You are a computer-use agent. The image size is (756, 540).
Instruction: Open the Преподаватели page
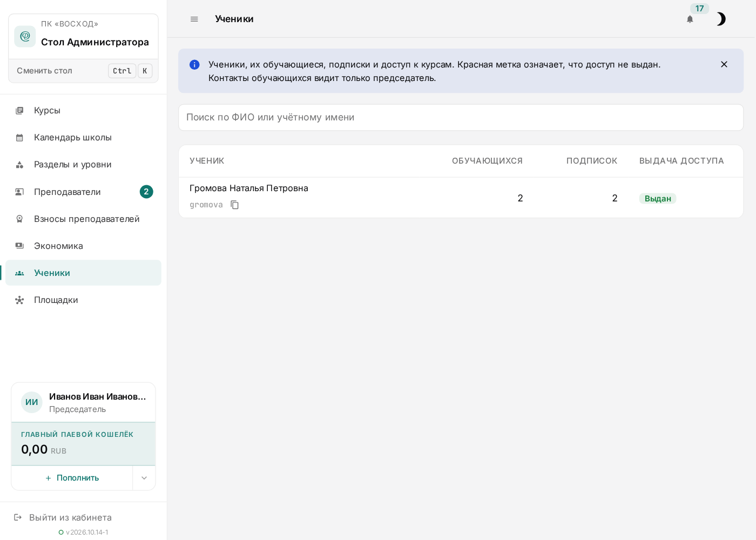(83, 192)
